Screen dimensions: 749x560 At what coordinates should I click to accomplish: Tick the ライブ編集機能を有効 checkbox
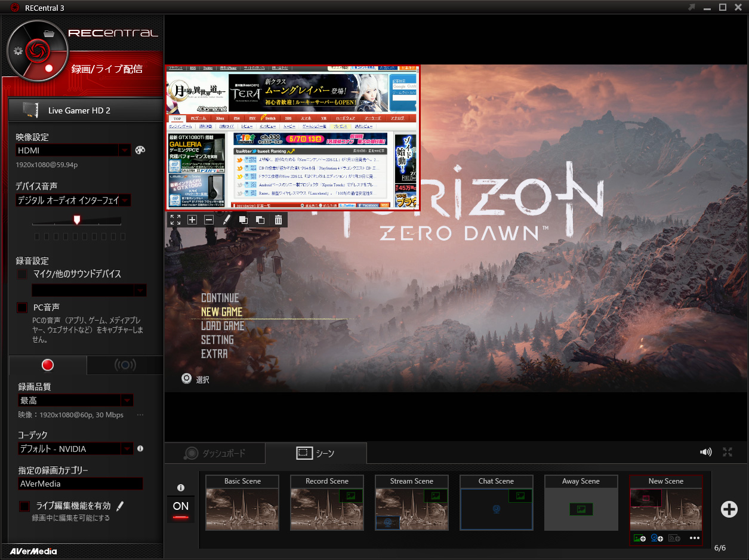coord(24,506)
